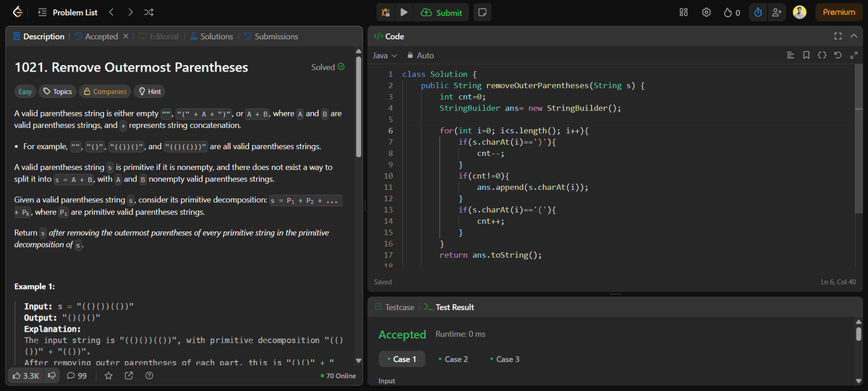Click the invite user icon
868x391 pixels.
pos(776,12)
